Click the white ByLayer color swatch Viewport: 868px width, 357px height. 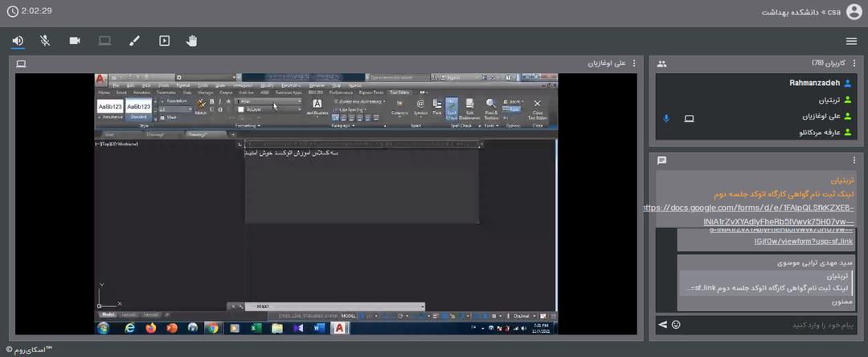[241, 109]
